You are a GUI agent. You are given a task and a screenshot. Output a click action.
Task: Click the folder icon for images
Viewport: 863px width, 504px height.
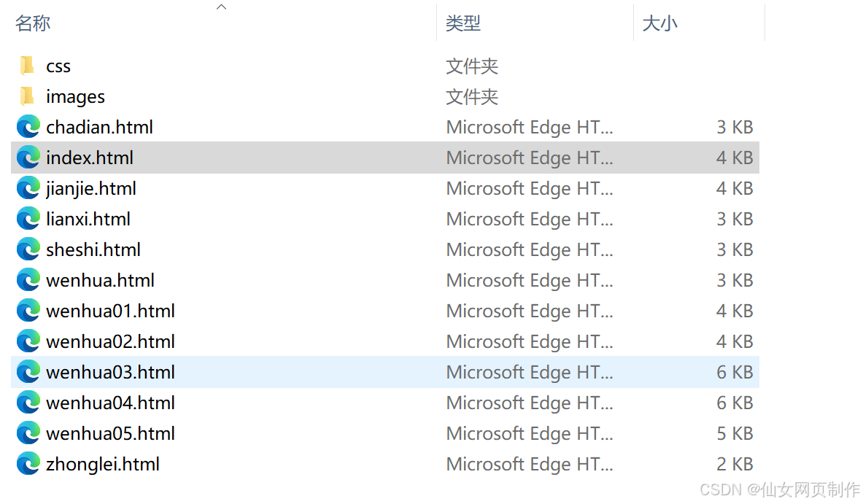coord(26,96)
